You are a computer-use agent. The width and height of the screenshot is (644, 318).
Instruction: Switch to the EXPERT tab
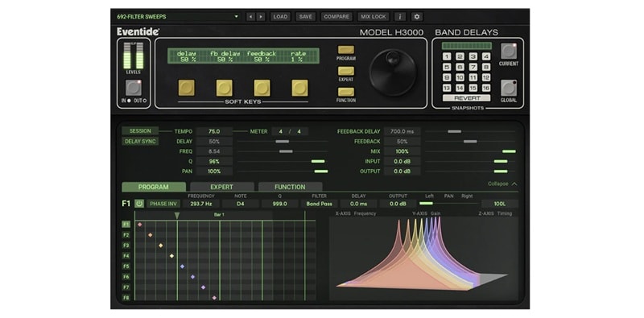point(222,187)
